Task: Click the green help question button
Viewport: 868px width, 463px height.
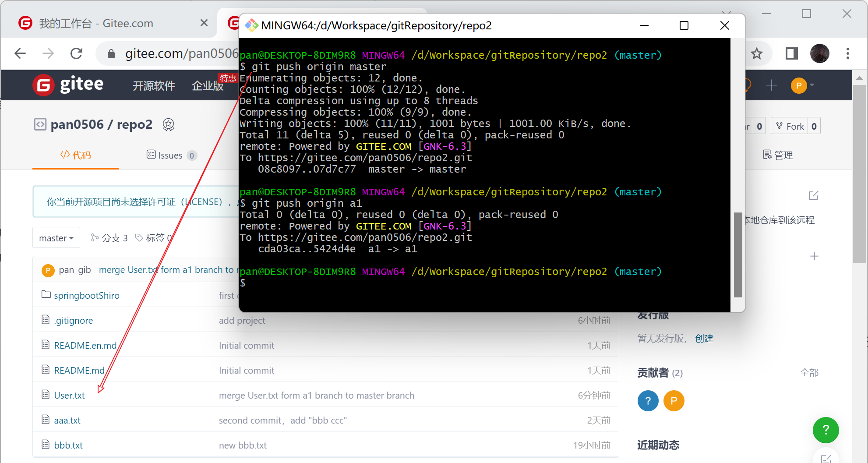Action: coord(826,430)
